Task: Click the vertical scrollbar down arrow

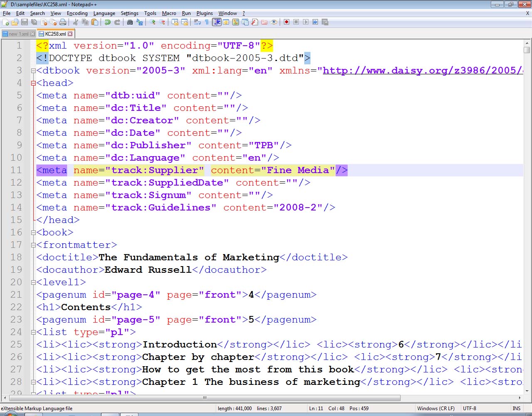Action: (527, 391)
